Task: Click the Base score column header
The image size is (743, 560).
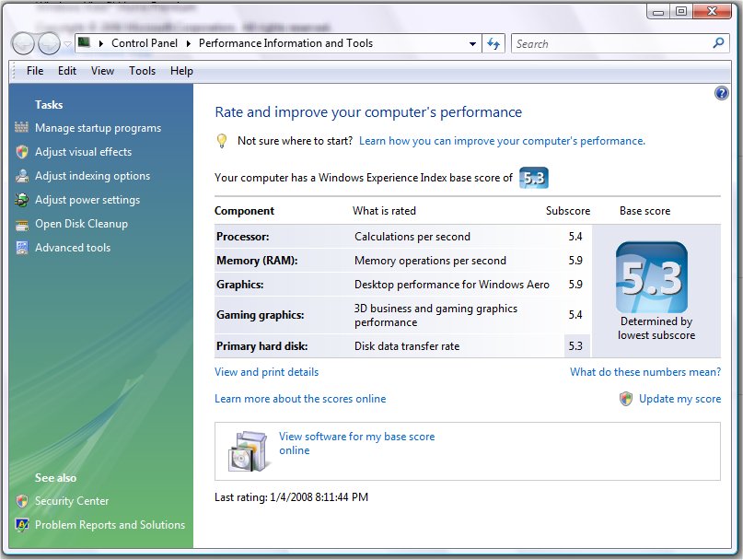Action: pyautogui.click(x=644, y=211)
